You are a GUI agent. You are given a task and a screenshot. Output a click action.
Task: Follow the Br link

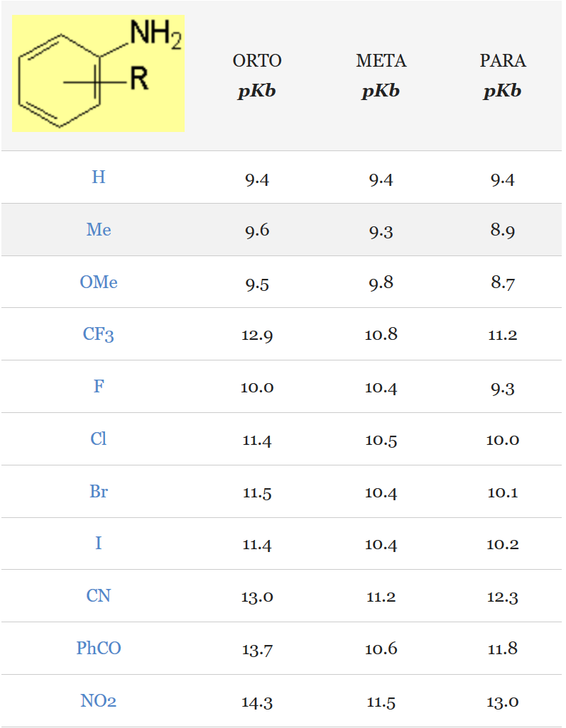[x=99, y=491]
